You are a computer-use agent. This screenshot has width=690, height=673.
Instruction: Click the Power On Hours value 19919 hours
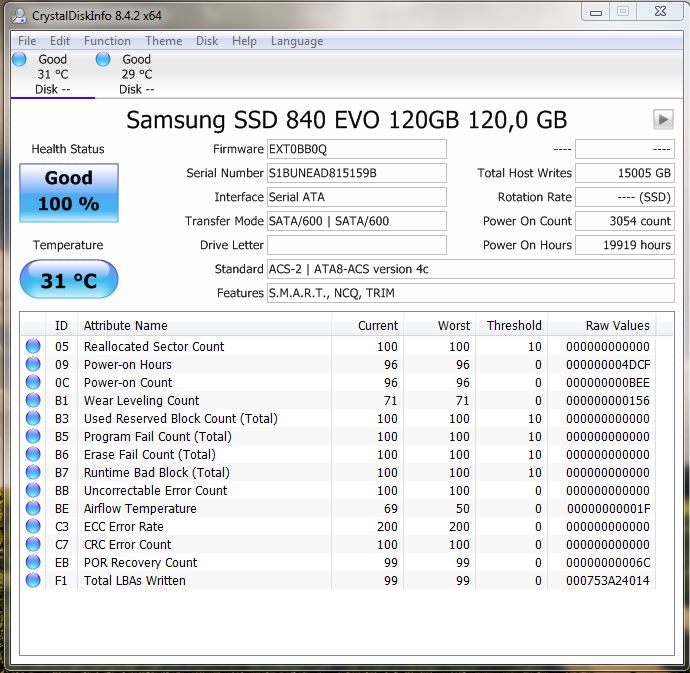[x=625, y=245]
